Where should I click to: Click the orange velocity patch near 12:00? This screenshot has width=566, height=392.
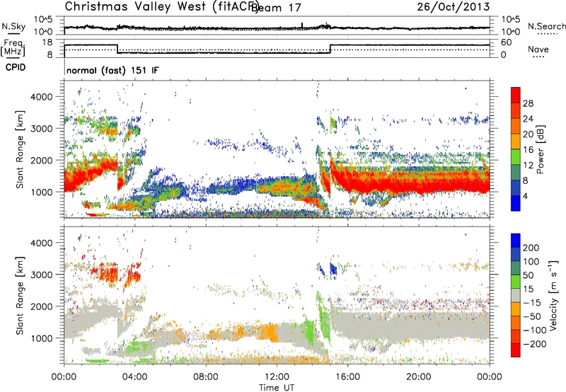pyautogui.click(x=268, y=332)
